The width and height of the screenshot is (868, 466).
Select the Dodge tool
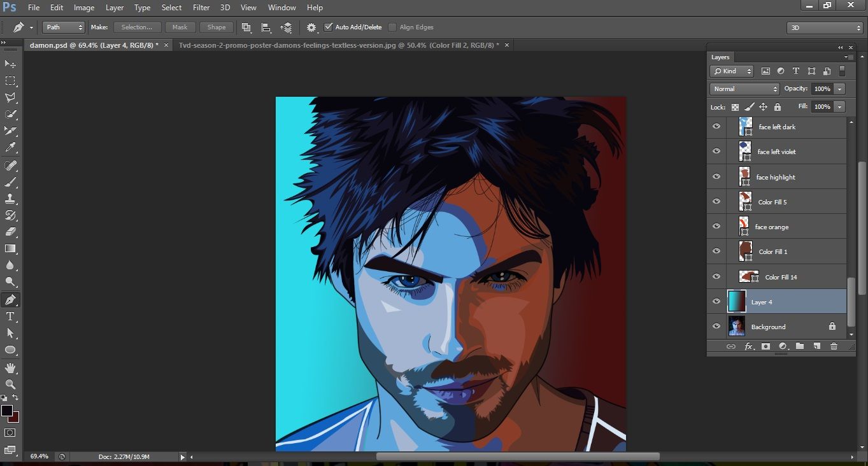[10, 281]
